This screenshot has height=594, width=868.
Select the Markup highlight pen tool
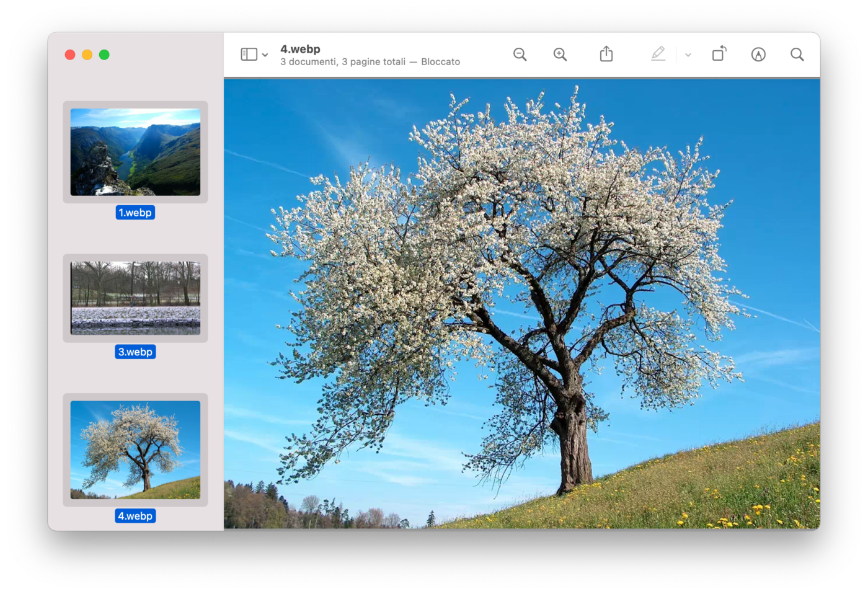658,54
